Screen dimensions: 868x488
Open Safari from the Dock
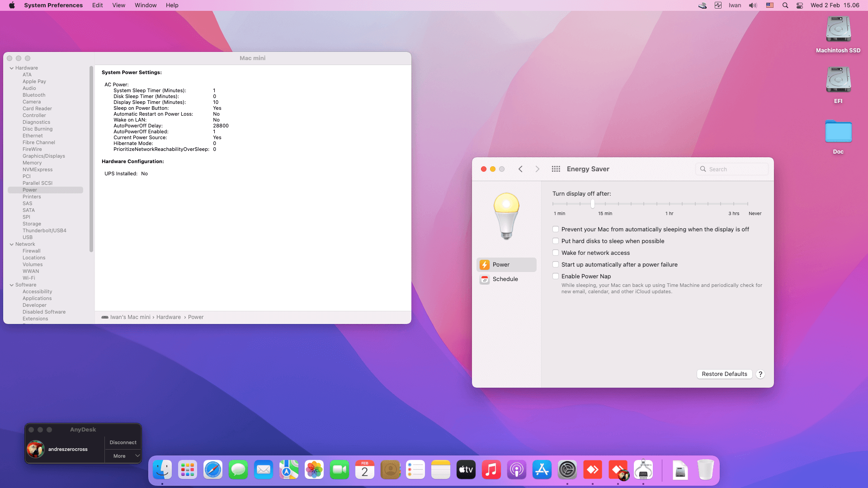point(212,470)
